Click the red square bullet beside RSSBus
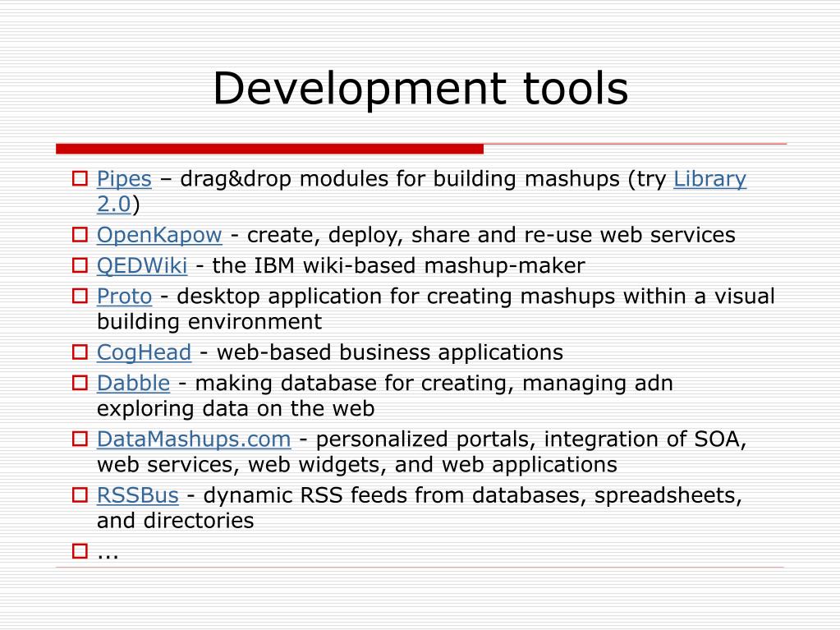 [80, 495]
